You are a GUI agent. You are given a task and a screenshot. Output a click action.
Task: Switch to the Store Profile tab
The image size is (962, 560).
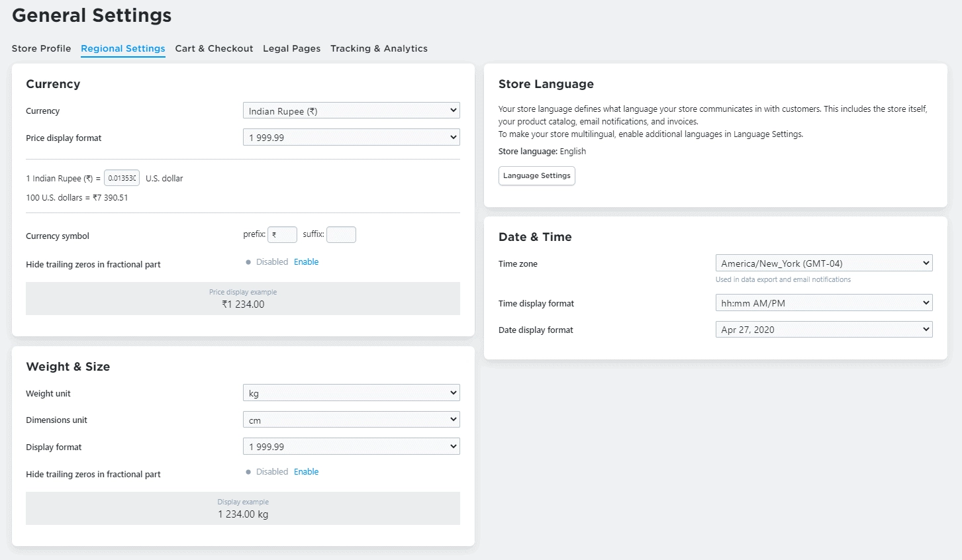point(41,48)
